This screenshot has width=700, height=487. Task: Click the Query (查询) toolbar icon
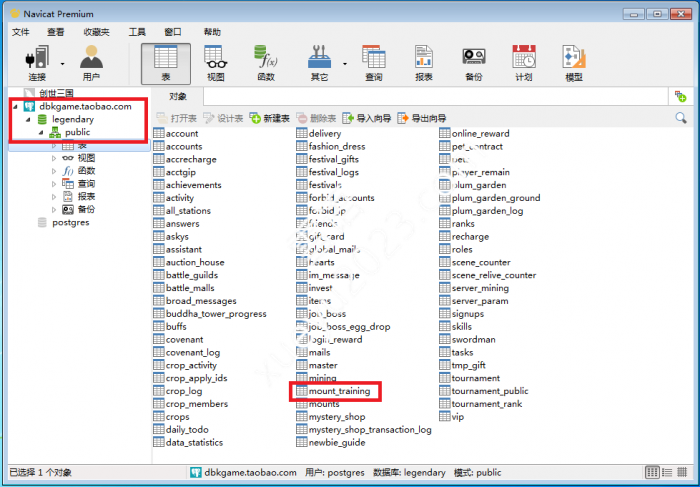pyautogui.click(x=373, y=63)
